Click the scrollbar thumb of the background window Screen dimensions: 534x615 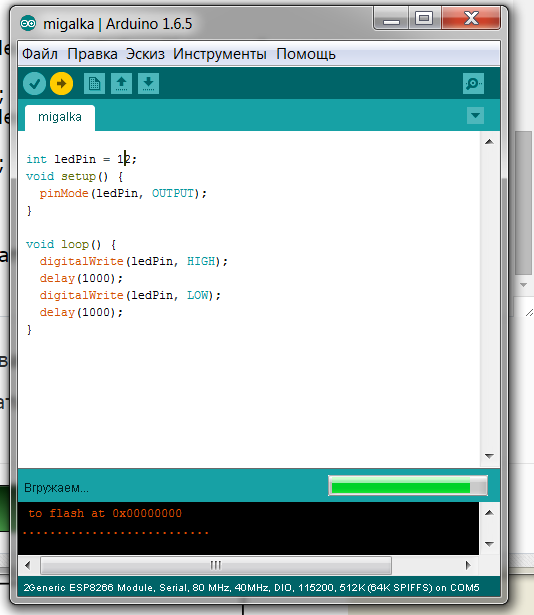[x=523, y=204]
